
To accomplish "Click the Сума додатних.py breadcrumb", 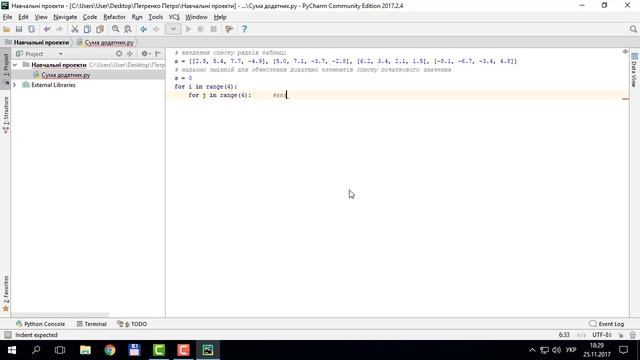I will pos(105,42).
